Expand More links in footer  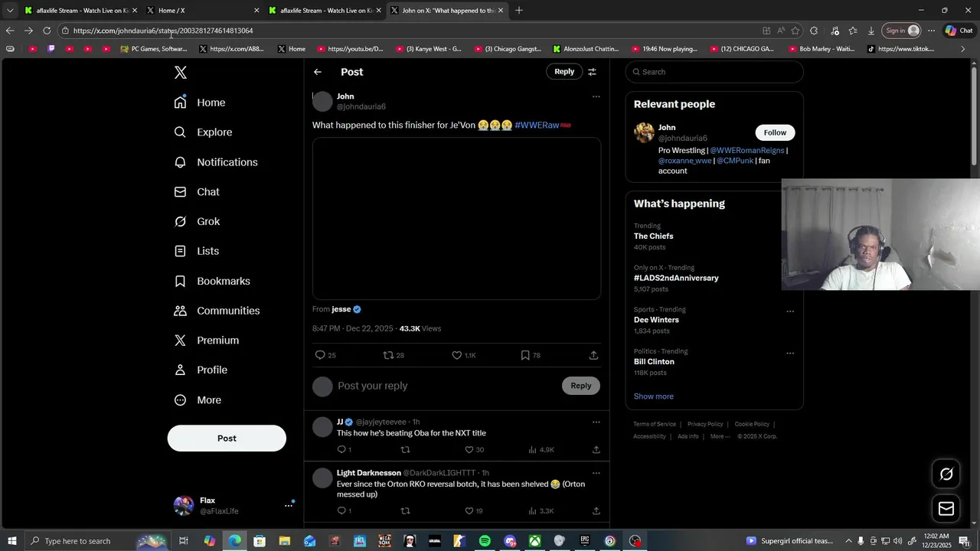click(x=720, y=436)
